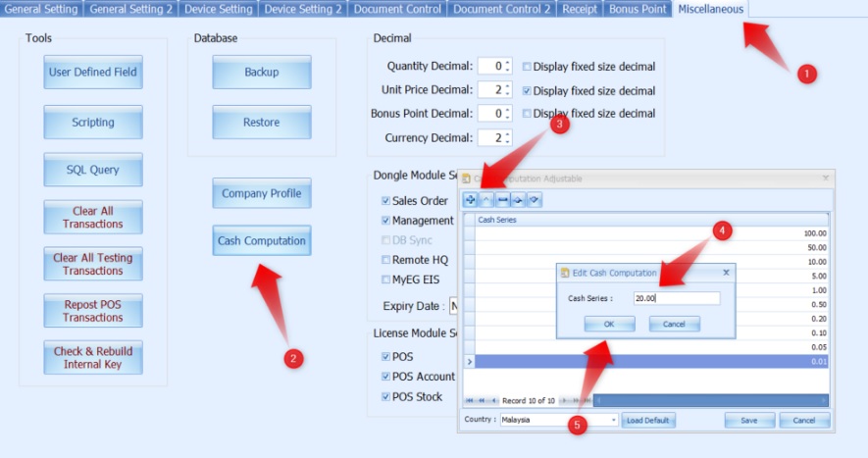This screenshot has height=458, width=868.
Task: Go to first record in grid navigator
Action: tap(470, 401)
